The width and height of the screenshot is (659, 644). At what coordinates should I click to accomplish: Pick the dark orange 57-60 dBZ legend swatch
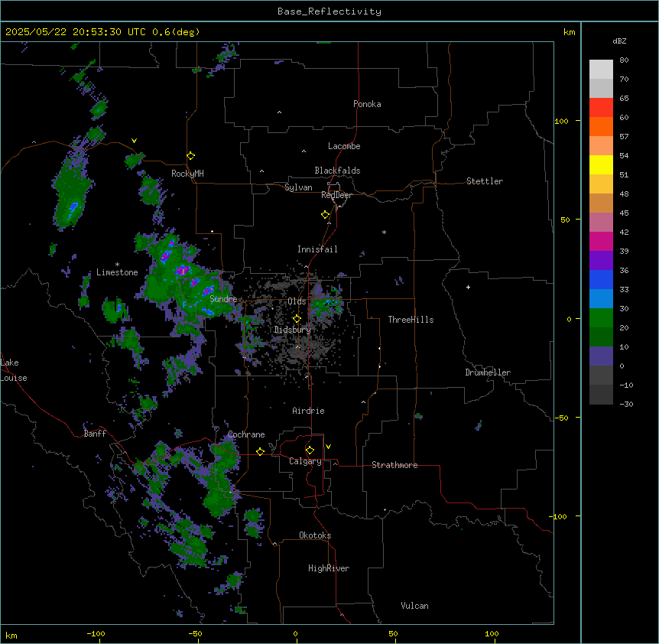click(601, 126)
